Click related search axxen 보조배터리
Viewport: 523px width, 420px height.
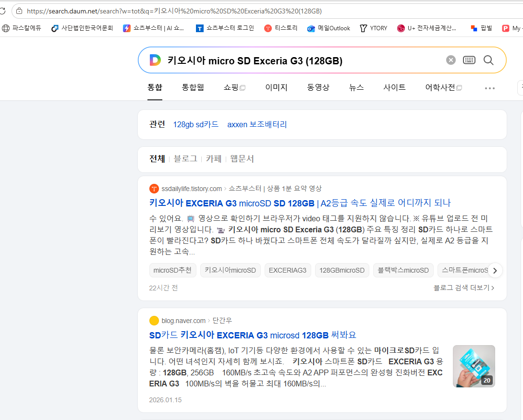pos(257,124)
